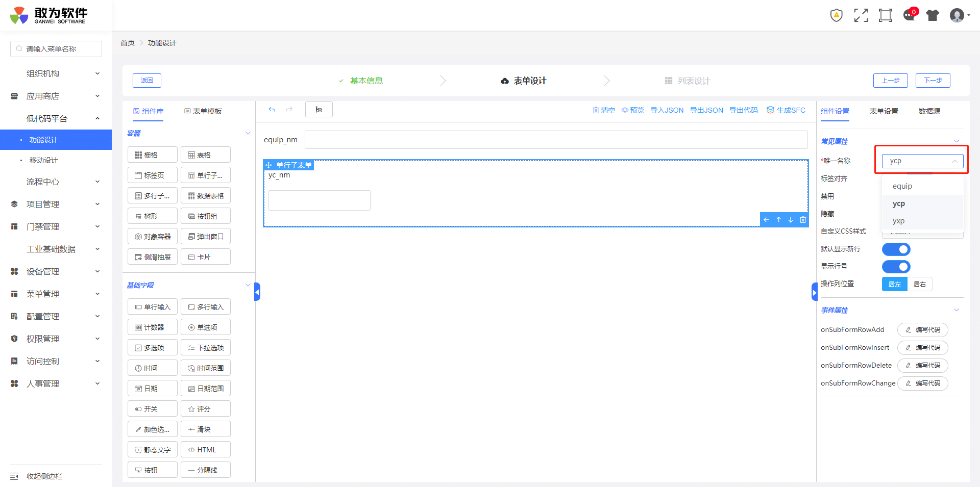Click the undo arrow in form toolbar
Screen dimensions: 980x487
pyautogui.click(x=272, y=110)
